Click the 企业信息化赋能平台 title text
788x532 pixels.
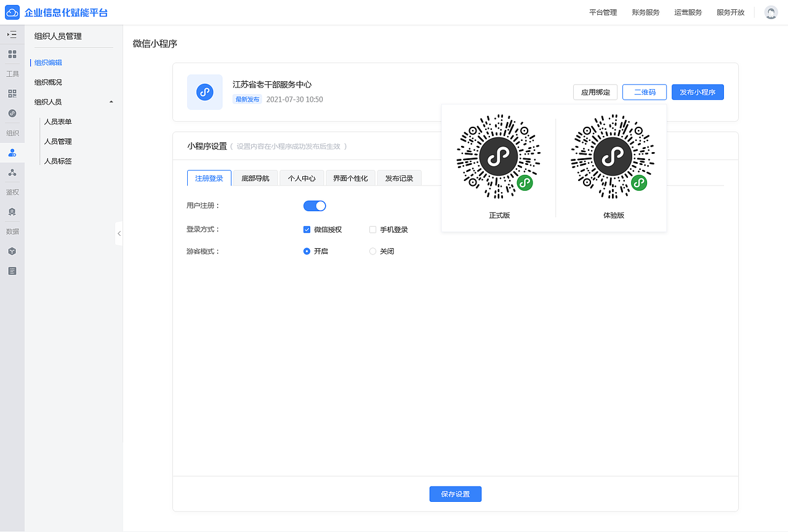[66, 12]
